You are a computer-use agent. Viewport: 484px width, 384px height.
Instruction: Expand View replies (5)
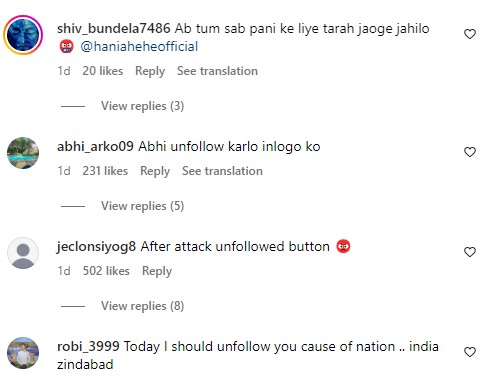(x=142, y=206)
